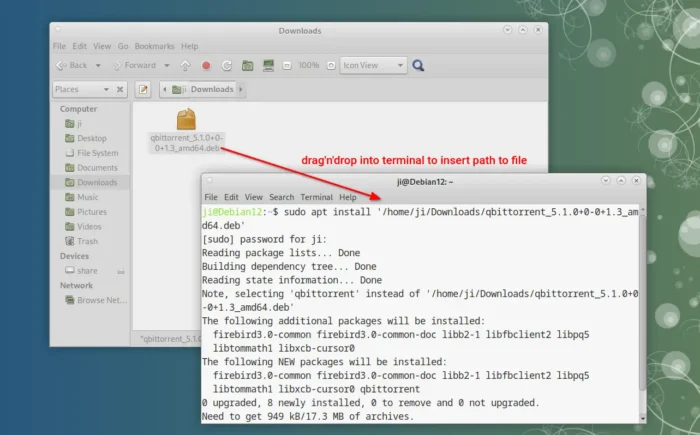Open Pictures folder in the sidebar
This screenshot has width=700, height=435.
[86, 212]
